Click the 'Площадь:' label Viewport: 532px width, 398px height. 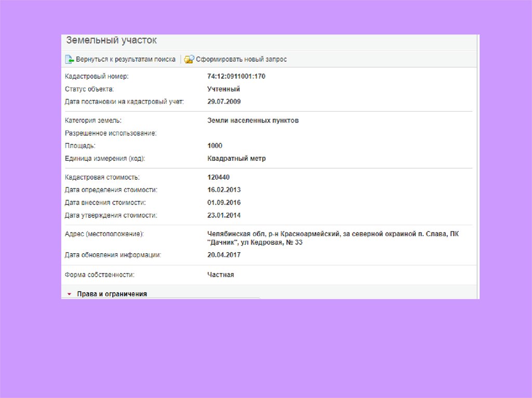pyautogui.click(x=80, y=146)
